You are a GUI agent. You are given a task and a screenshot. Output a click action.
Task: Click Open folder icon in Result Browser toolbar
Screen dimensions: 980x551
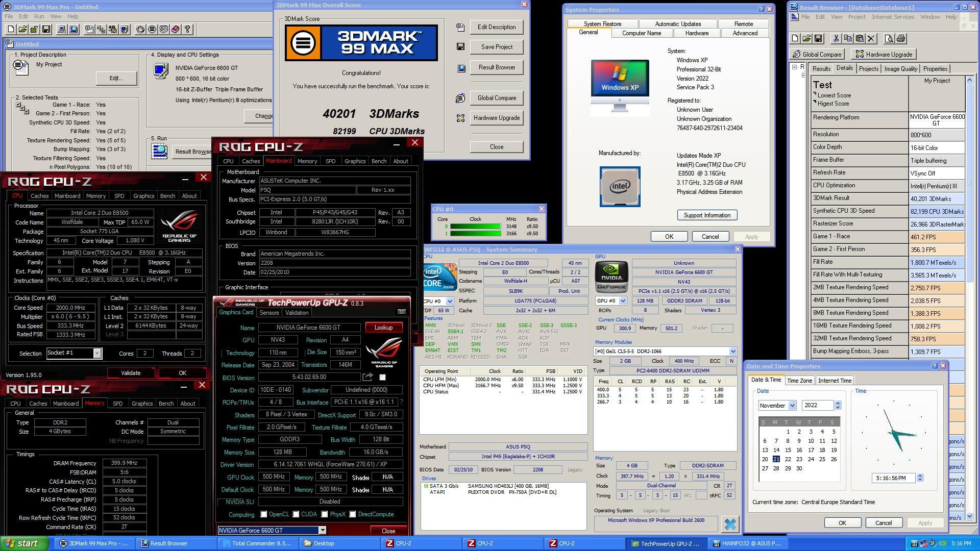[806, 38]
